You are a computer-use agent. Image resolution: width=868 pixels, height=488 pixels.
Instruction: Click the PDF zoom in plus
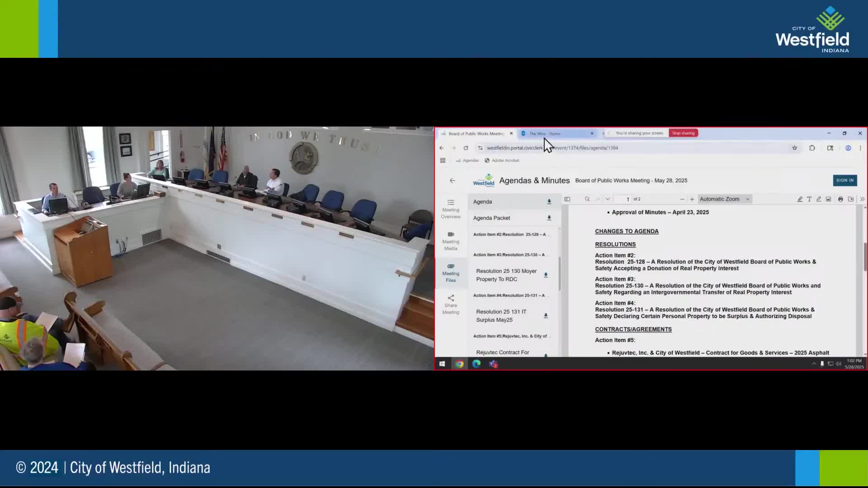692,199
